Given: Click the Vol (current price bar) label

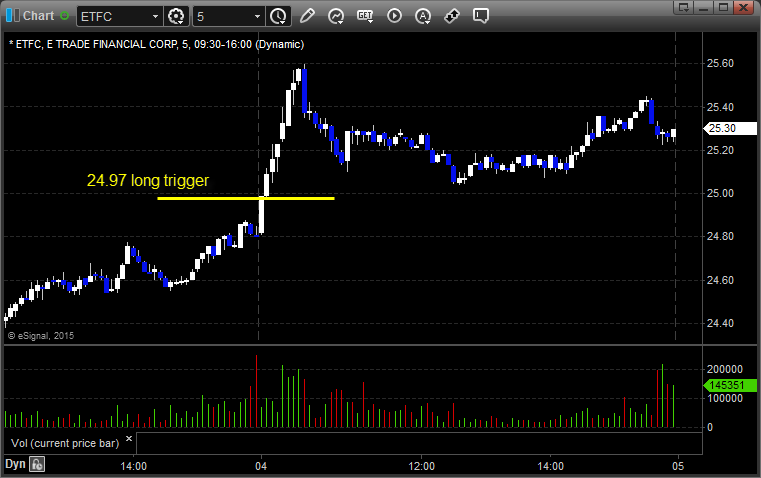Looking at the screenshot, I should 65,443.
